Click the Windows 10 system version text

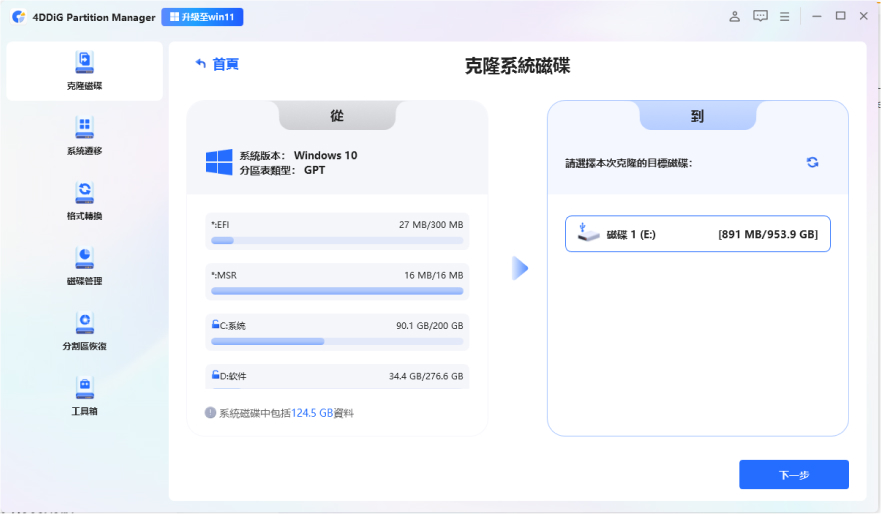tap(325, 155)
